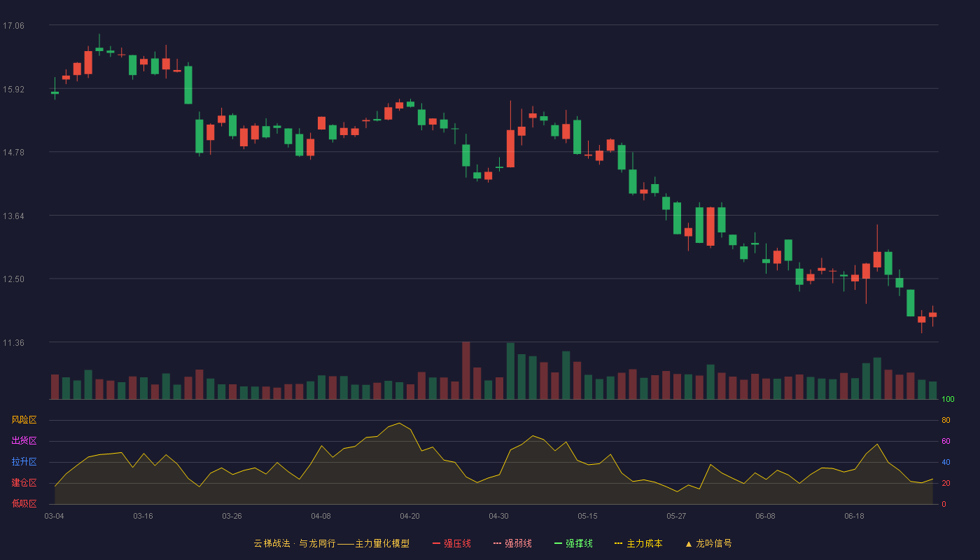Select the 05-27 date axis label
This screenshot has width=980, height=560.
coord(676,516)
